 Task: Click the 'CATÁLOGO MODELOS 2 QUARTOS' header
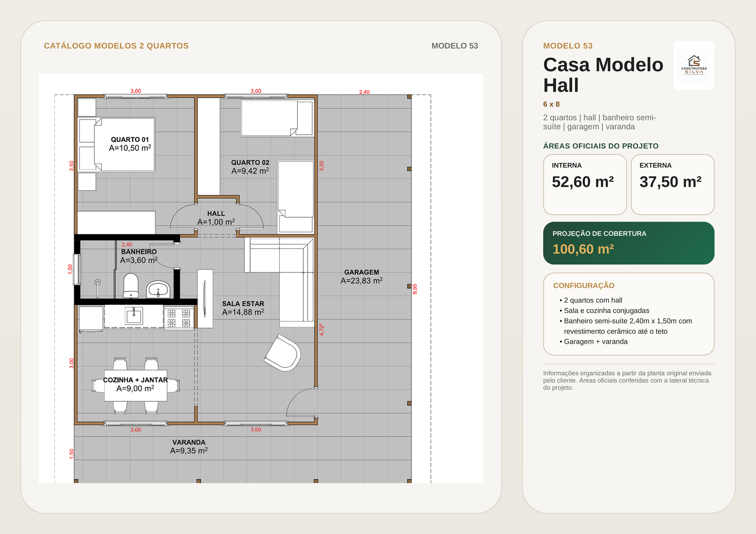click(116, 46)
